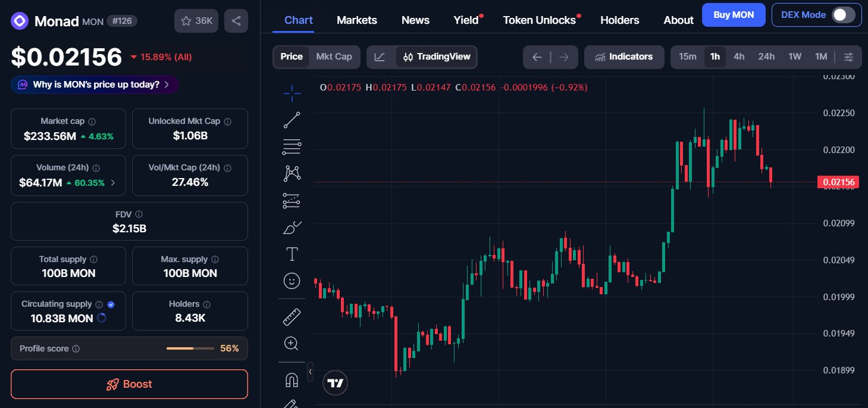Image resolution: width=868 pixels, height=408 pixels.
Task: Open the Yield tab
Action: point(466,20)
